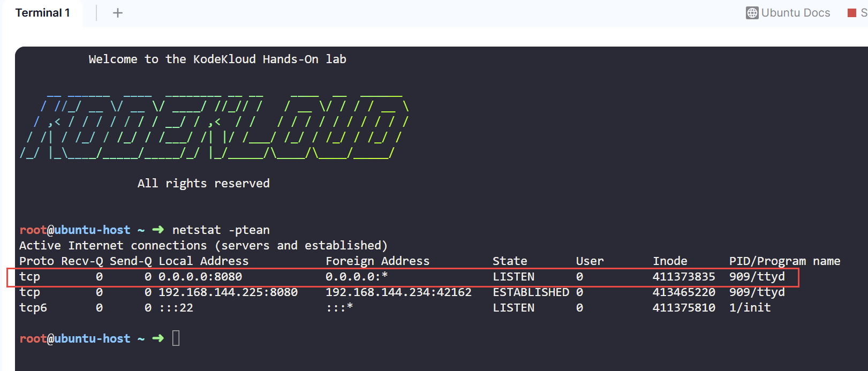Click the 'All rights reserved' text
Viewport: 868px width, 371px height.
click(203, 183)
